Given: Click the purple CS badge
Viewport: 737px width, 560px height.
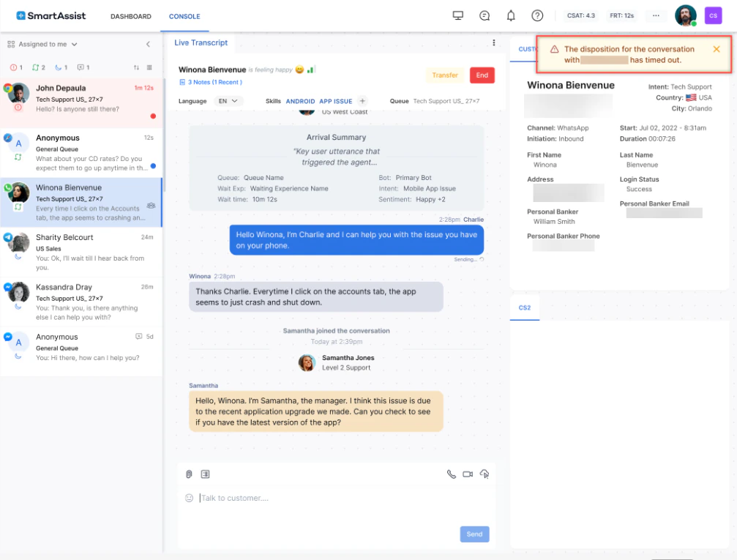Looking at the screenshot, I should click(x=713, y=15).
